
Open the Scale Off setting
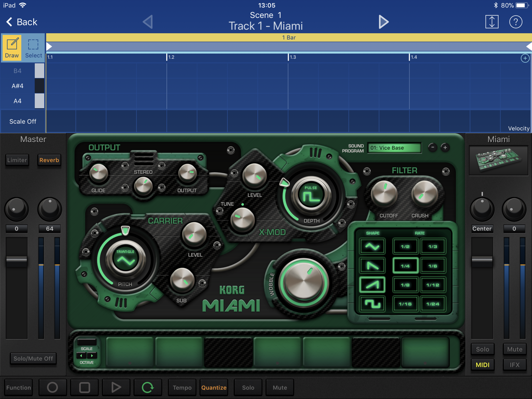pyautogui.click(x=23, y=122)
